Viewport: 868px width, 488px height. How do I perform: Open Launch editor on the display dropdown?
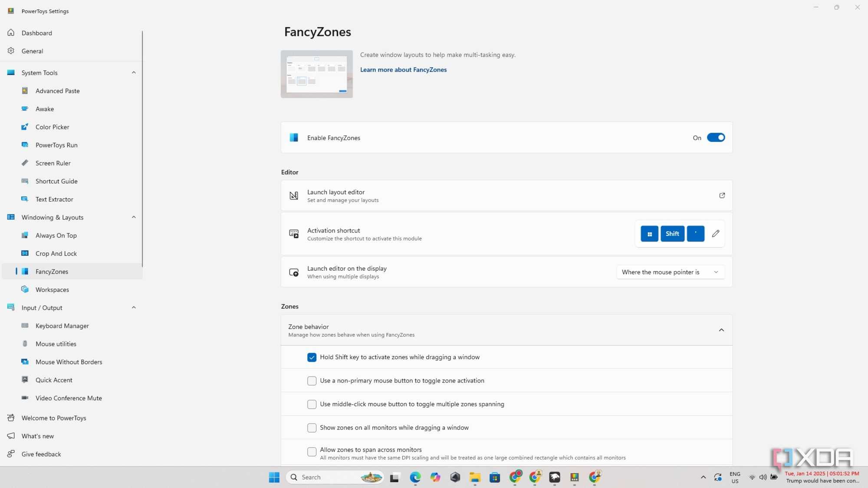coord(670,272)
